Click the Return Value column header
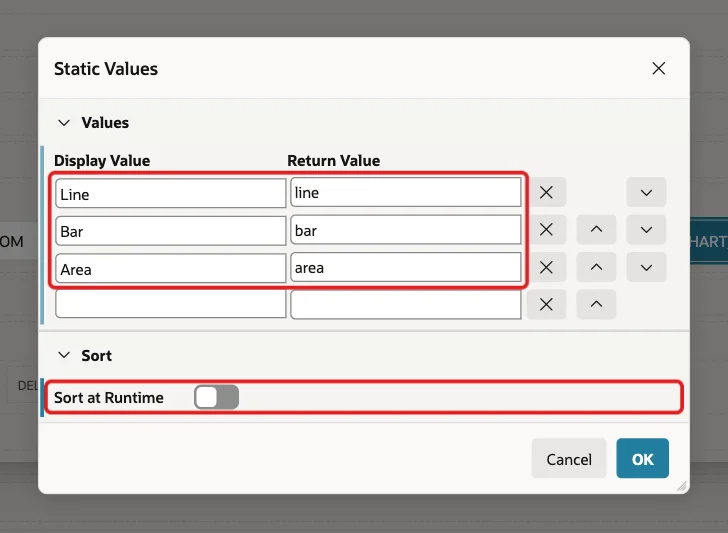 tap(333, 161)
